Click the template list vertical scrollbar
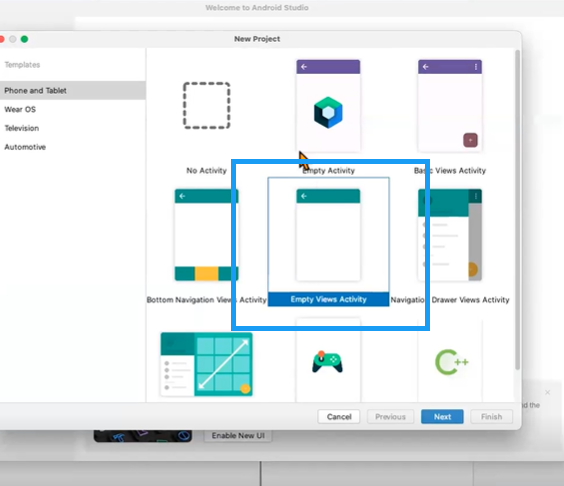Screen dimensions: 564x486 (517, 210)
